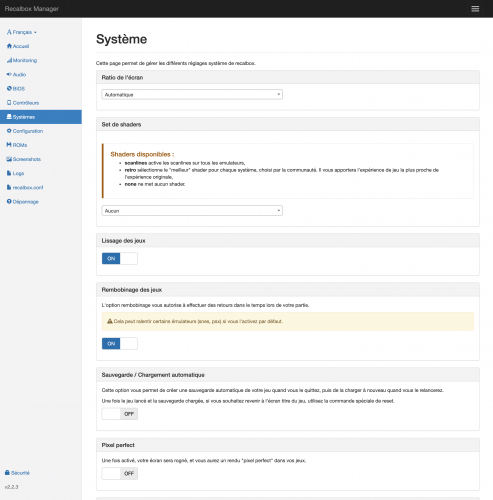Viewport: 493px width, 500px height.
Task: Click the Accueil home icon
Action: point(9,46)
